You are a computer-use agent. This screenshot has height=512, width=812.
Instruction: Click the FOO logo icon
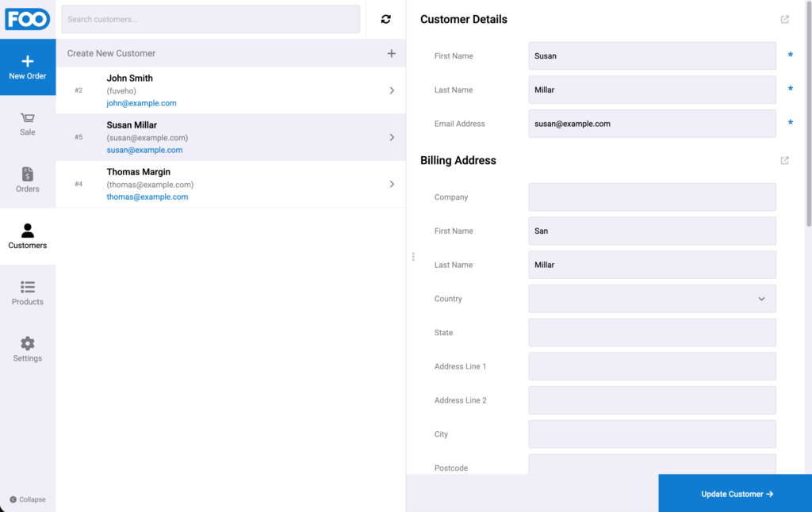[28, 19]
